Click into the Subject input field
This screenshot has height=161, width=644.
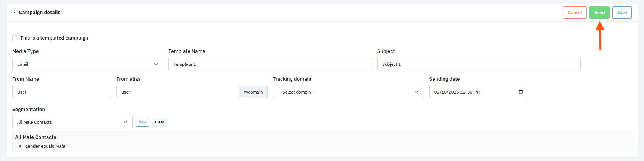(478, 64)
